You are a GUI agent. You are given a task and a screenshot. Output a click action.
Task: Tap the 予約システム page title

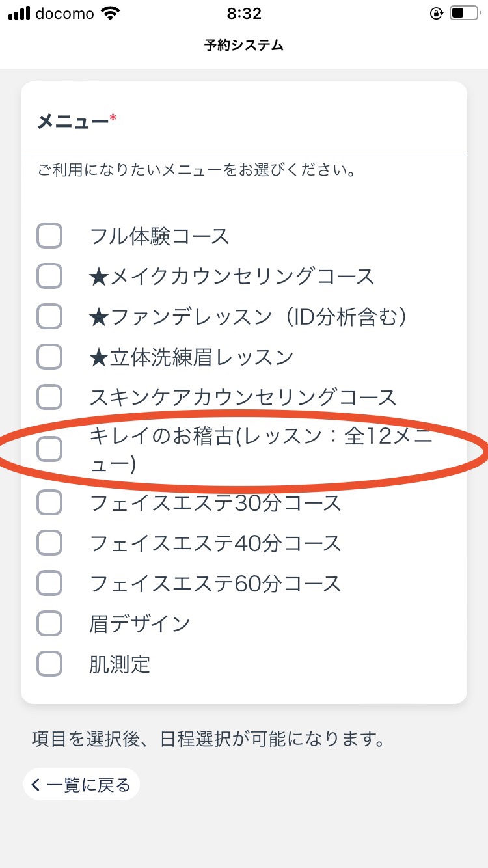click(244, 45)
